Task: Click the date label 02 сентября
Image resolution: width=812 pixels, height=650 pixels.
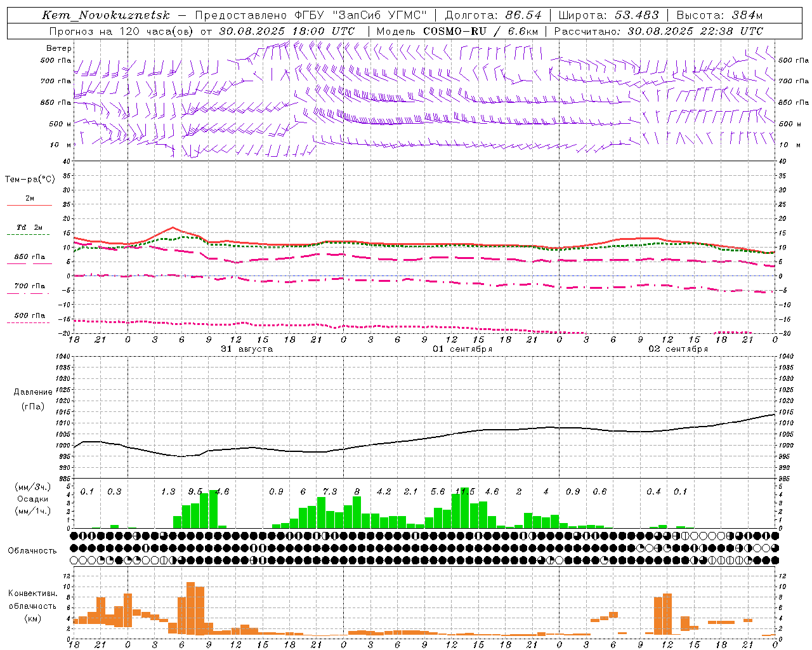Action: tap(678, 349)
